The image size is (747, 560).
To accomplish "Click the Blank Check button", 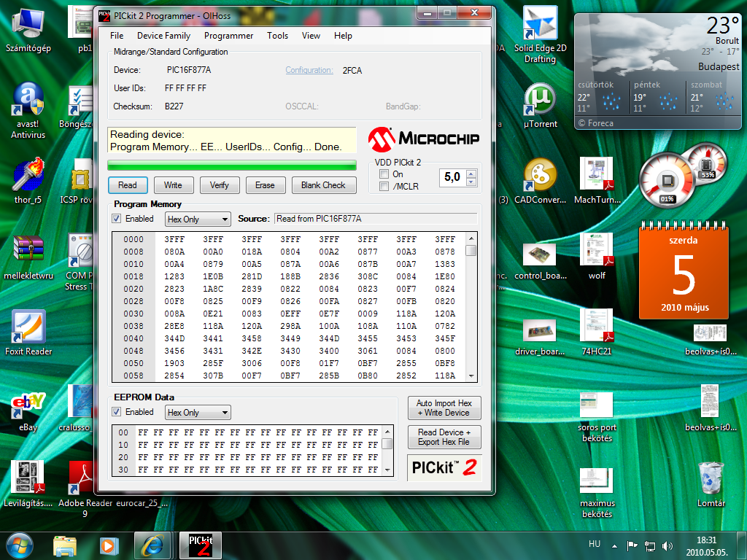I will click(323, 185).
